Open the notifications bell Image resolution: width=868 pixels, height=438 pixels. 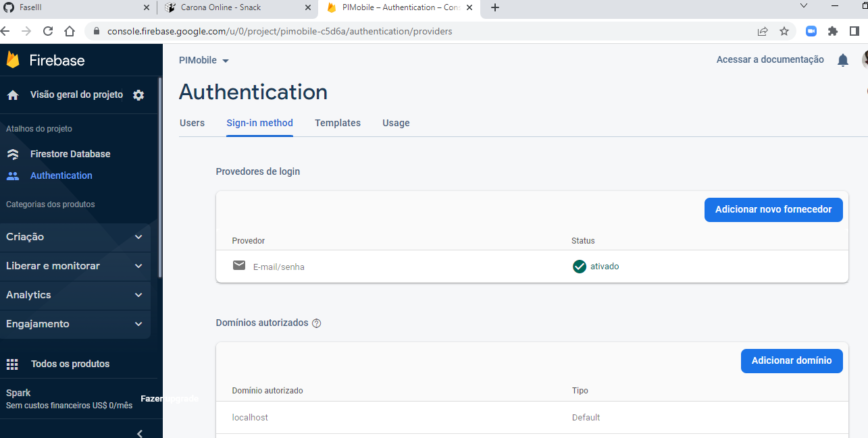point(842,60)
